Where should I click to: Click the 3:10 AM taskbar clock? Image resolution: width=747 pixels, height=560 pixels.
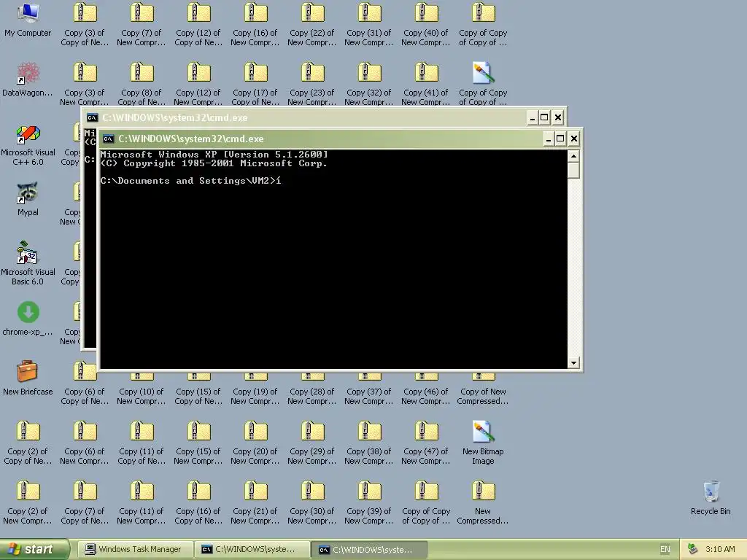click(x=720, y=550)
